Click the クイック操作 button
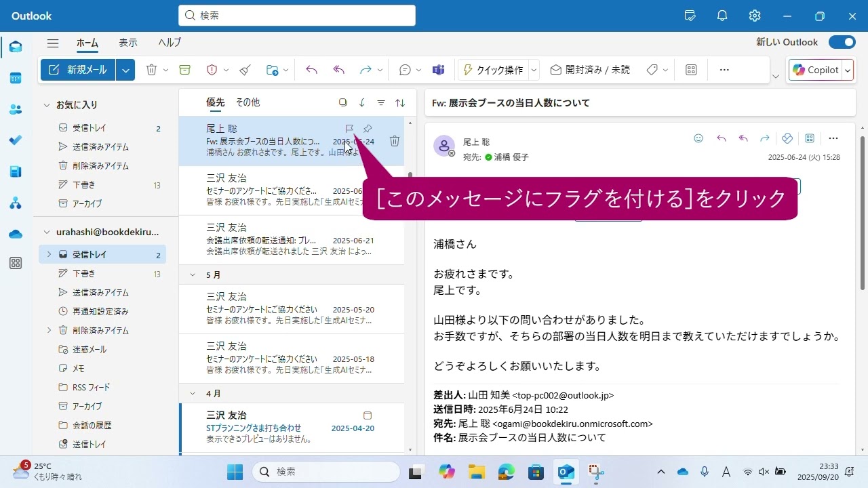The width and height of the screenshot is (868, 488). click(493, 70)
